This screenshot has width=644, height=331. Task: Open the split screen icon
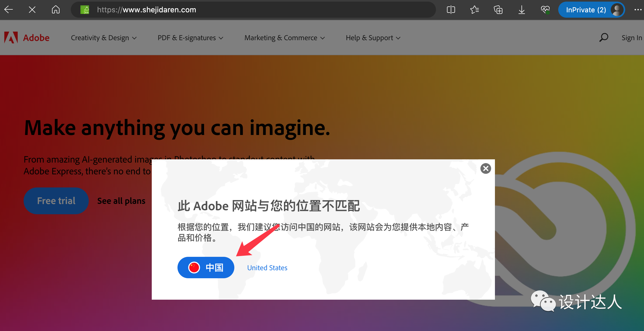[451, 10]
